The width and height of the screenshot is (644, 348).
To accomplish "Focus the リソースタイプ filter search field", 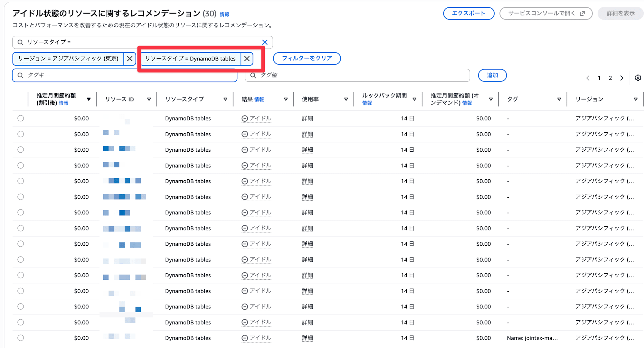I will click(142, 42).
